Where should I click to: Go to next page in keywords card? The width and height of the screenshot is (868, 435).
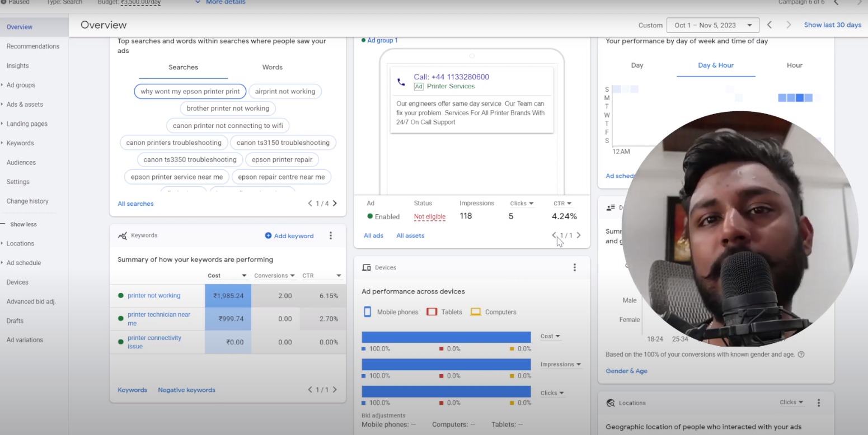click(335, 390)
